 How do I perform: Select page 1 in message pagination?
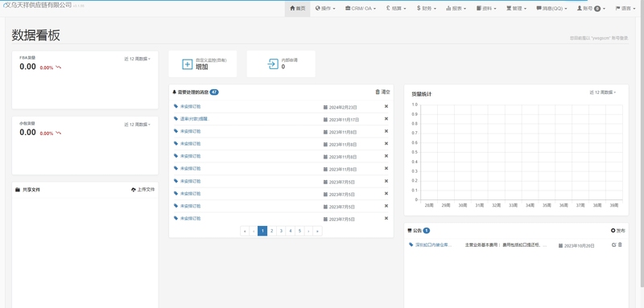tap(262, 231)
